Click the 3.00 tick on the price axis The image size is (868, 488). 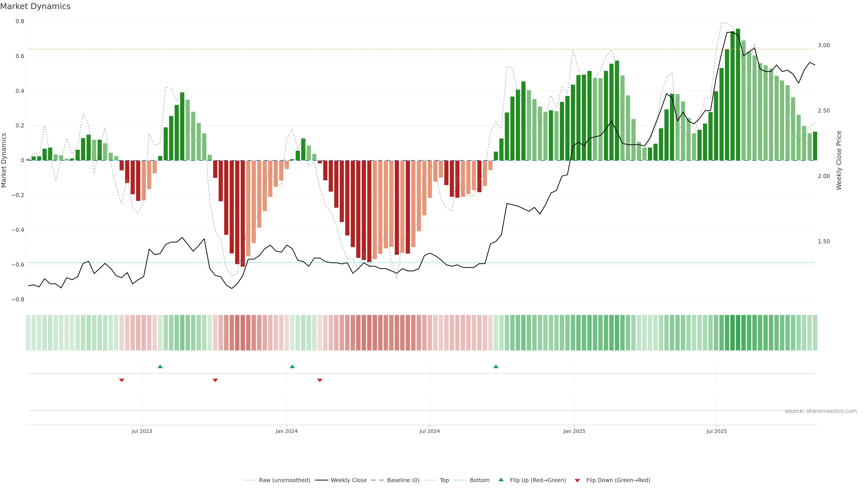pos(823,45)
